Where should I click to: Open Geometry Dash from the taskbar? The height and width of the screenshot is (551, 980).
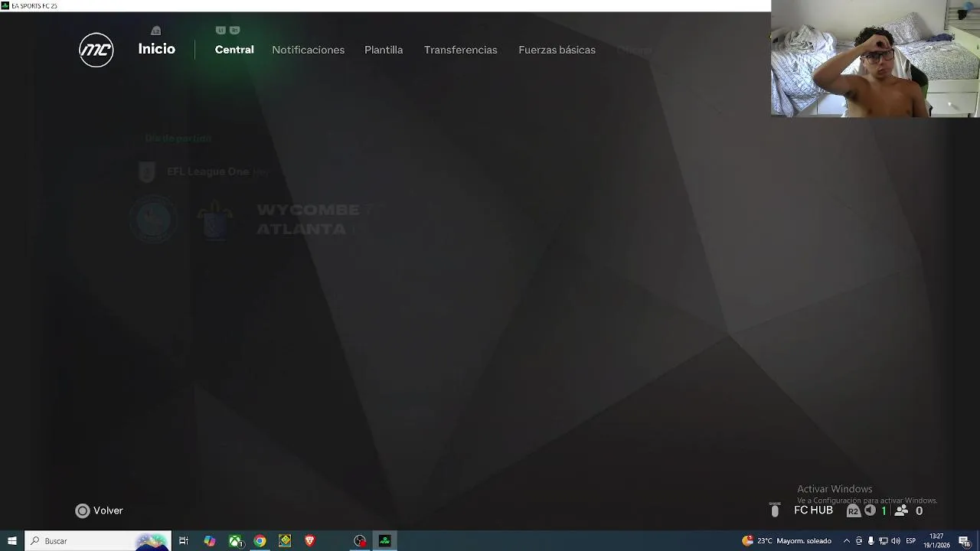[285, 541]
